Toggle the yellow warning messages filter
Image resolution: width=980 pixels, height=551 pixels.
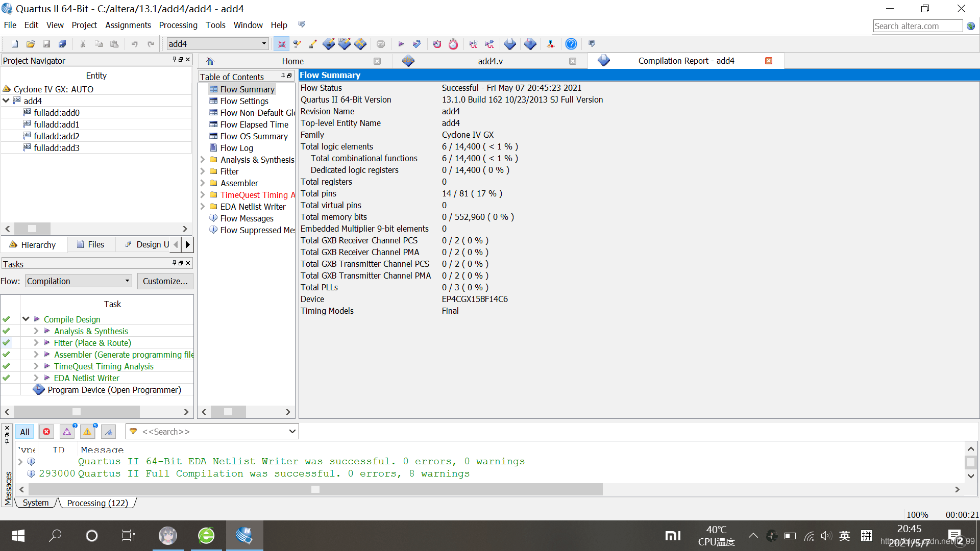pos(87,432)
